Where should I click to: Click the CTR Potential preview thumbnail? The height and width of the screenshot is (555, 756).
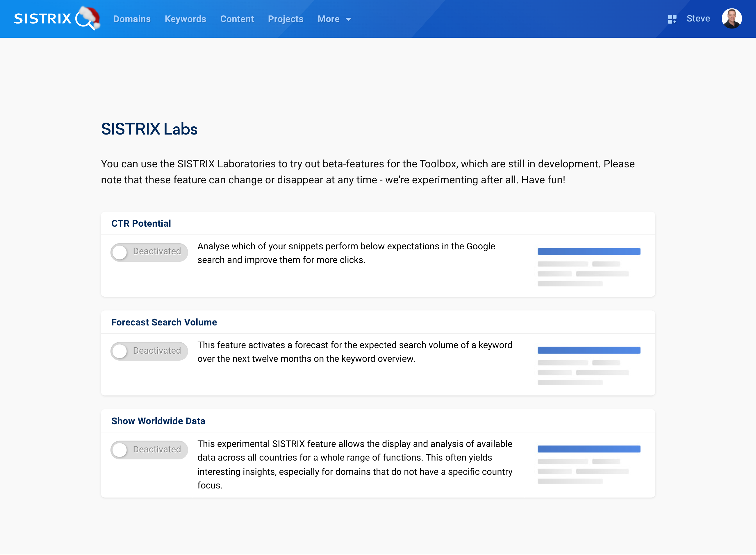589,267
